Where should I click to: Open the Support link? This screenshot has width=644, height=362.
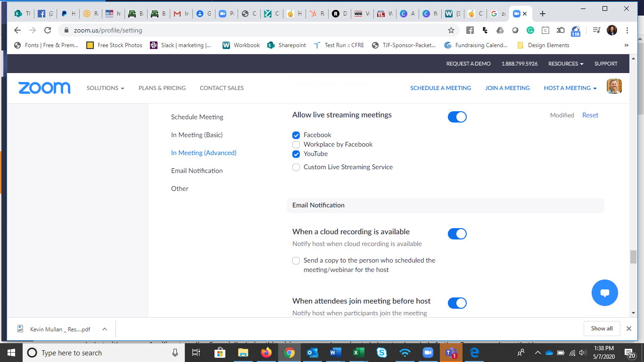606,64
